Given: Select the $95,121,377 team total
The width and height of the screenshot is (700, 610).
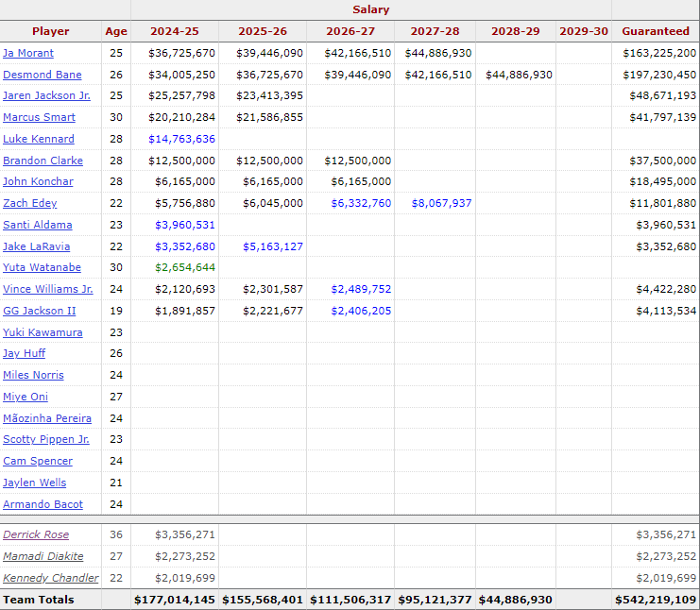Looking at the screenshot, I should click(x=435, y=600).
